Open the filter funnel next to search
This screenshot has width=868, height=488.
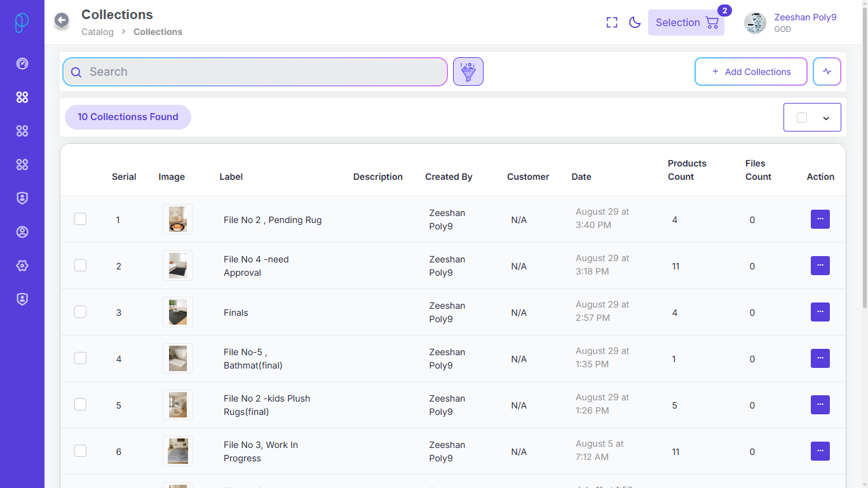point(468,72)
